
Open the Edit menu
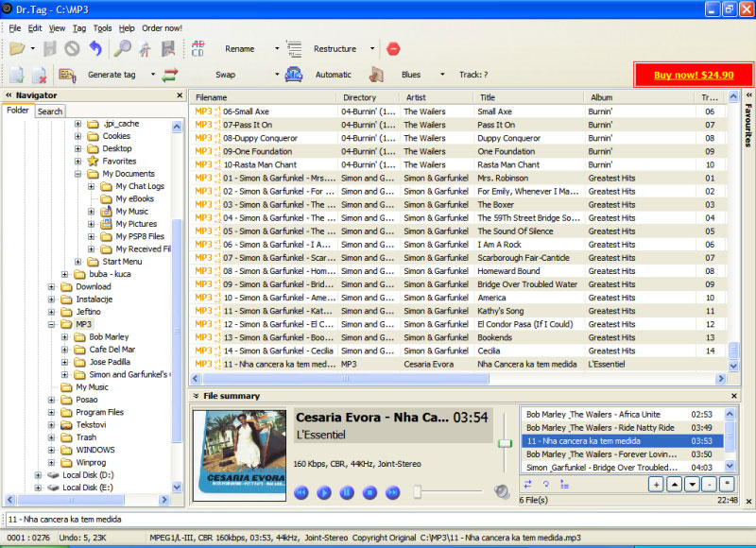pyautogui.click(x=35, y=28)
